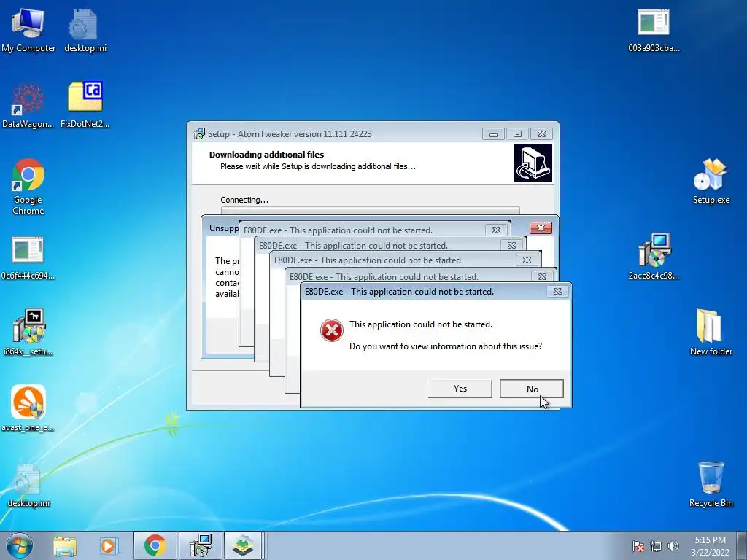Click the show desktop strip at taskbar end

743,545
